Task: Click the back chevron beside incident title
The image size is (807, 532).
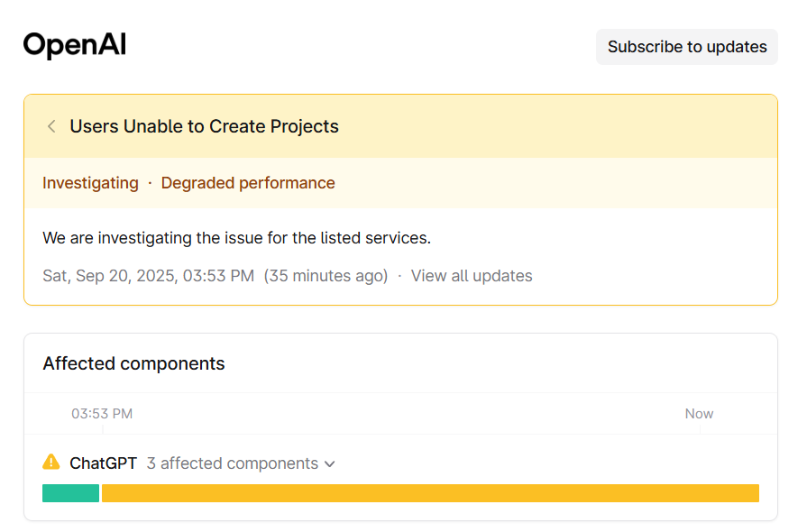Action: 51,126
